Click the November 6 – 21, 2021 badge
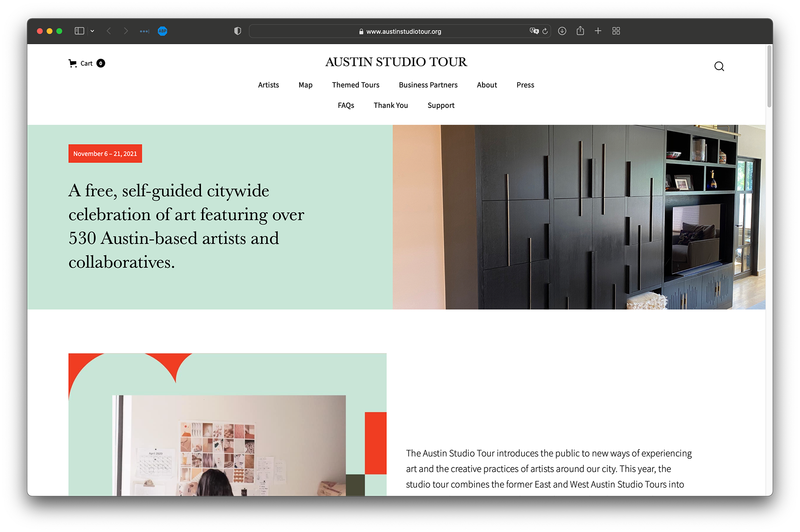This screenshot has height=532, width=800. (105, 154)
